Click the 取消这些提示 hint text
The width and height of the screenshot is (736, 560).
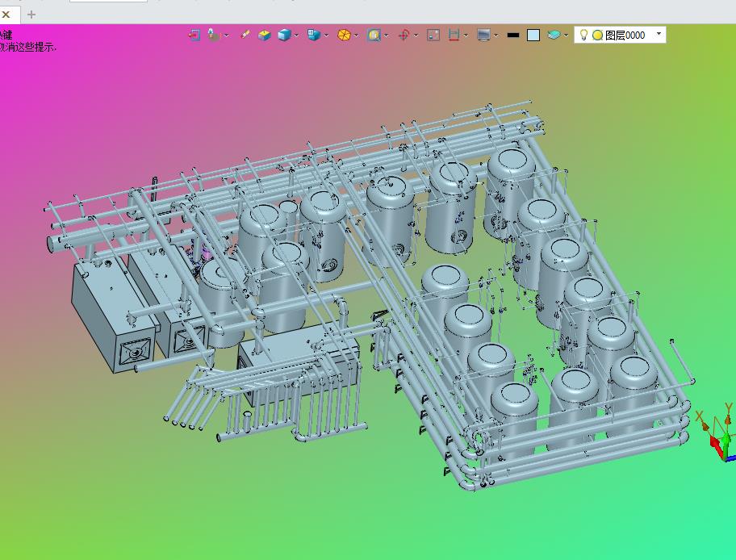coord(28,47)
